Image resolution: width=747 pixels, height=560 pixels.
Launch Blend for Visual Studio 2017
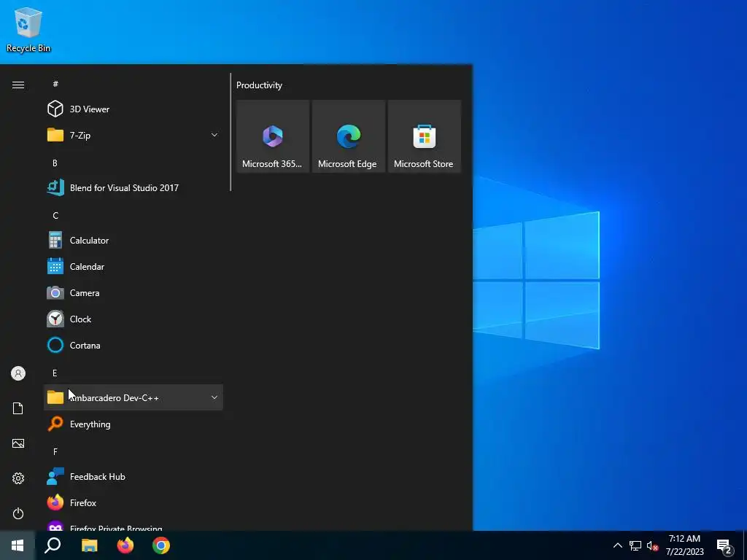(133, 187)
